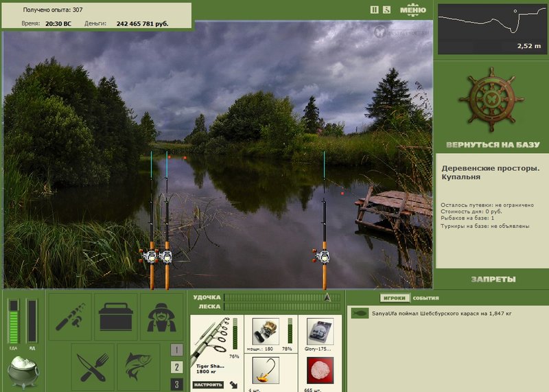Click the cauldron pot icon
Viewport: 549px width, 392px height.
(23, 372)
